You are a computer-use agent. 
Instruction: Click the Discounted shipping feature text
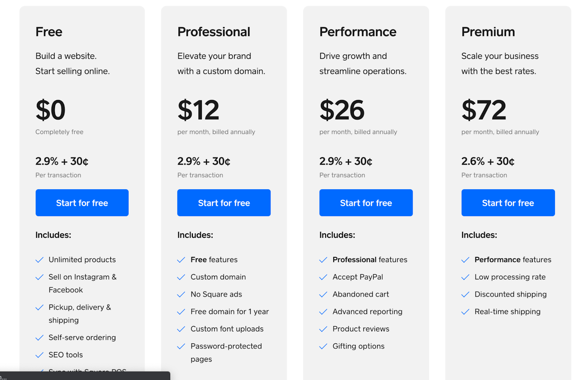510,294
